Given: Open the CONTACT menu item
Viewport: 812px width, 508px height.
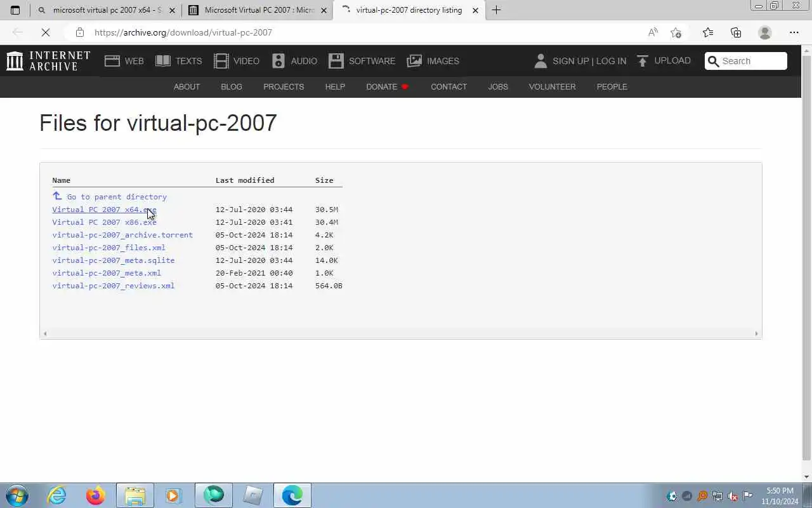Looking at the screenshot, I should coord(449,87).
